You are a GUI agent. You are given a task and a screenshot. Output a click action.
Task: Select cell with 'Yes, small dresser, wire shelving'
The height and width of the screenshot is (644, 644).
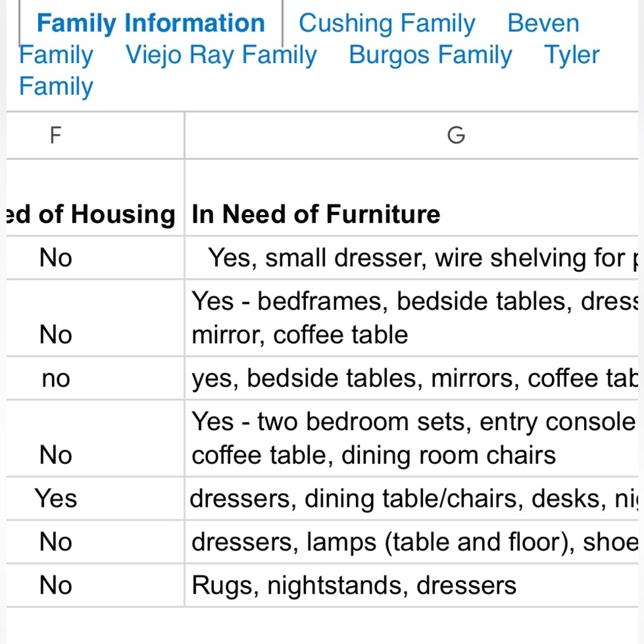point(412,258)
